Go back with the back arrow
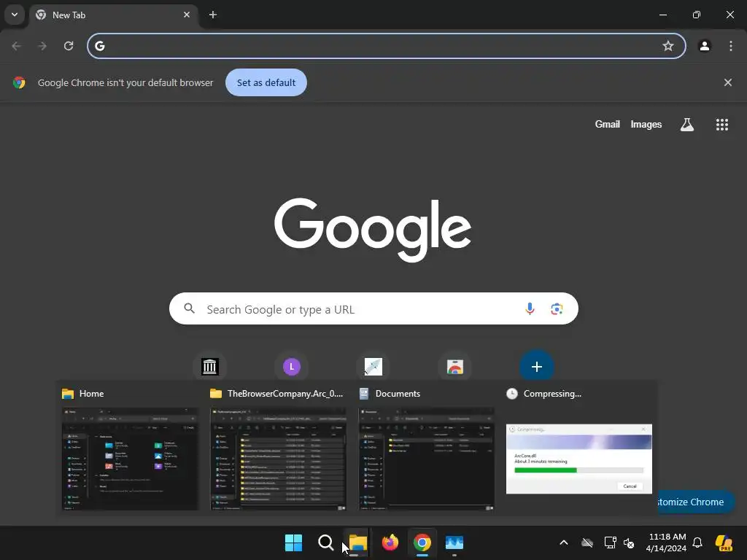This screenshot has height=560, width=747. [x=17, y=46]
